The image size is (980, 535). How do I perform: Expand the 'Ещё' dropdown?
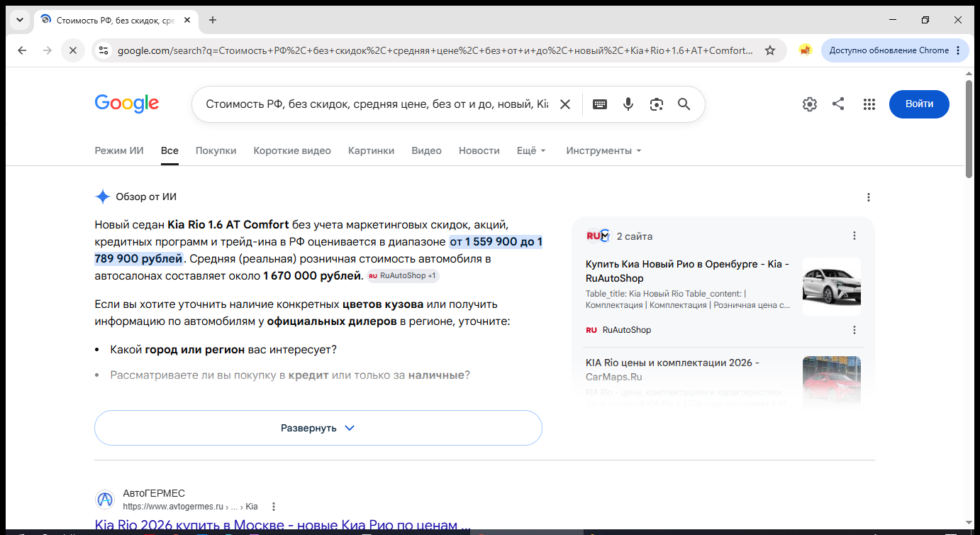click(x=532, y=150)
